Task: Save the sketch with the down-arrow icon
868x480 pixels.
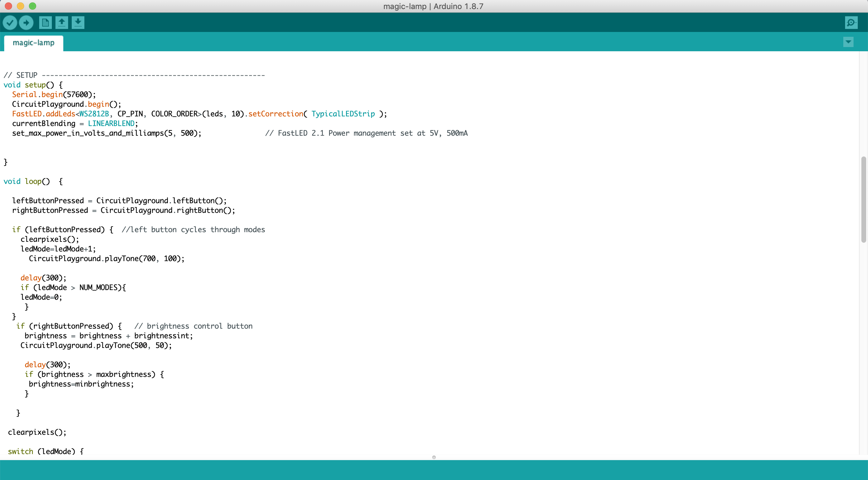Action: (x=78, y=23)
